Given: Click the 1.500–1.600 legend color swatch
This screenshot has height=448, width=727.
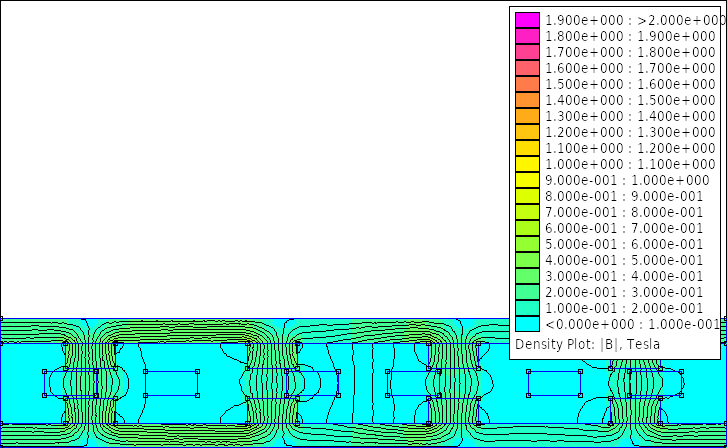Looking at the screenshot, I should 527,84.
